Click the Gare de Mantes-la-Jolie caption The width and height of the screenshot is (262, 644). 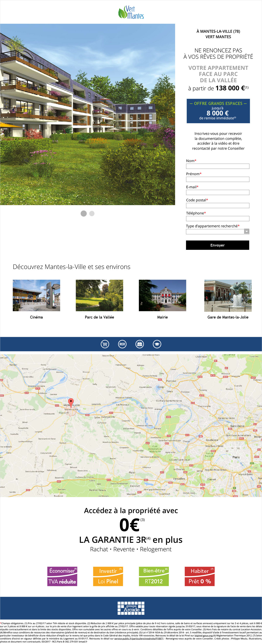tap(228, 317)
